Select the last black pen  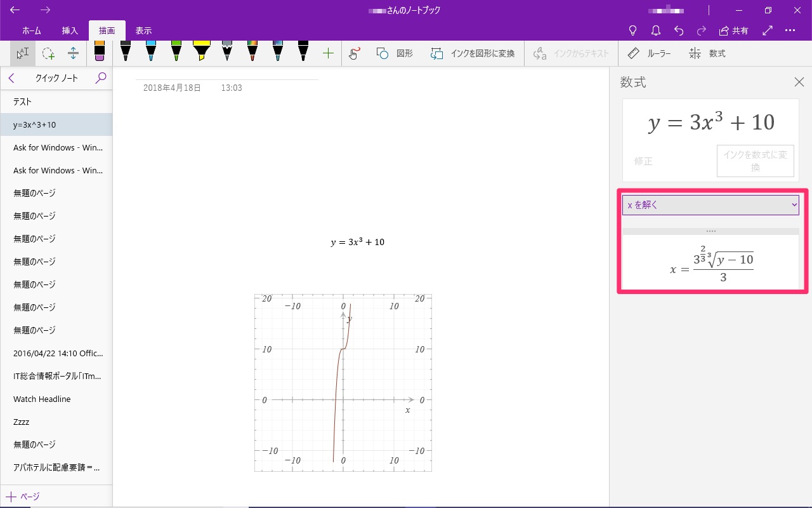click(x=303, y=52)
